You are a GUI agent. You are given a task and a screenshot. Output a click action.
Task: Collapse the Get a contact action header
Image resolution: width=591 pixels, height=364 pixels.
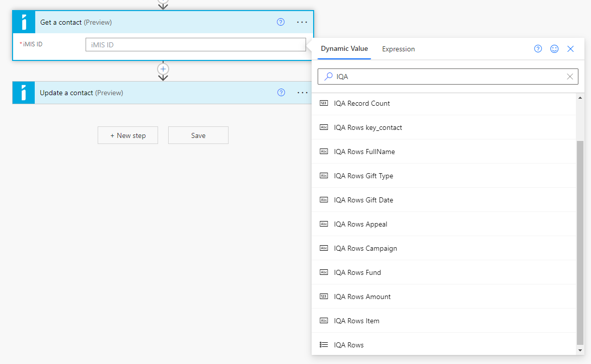coord(151,22)
